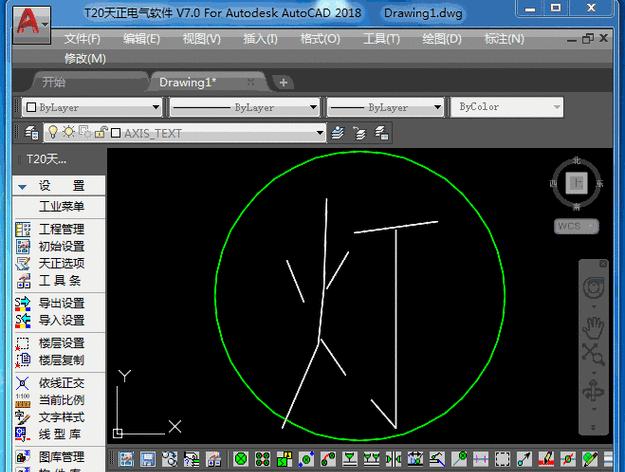Open the 修改(M) menu

(85, 59)
